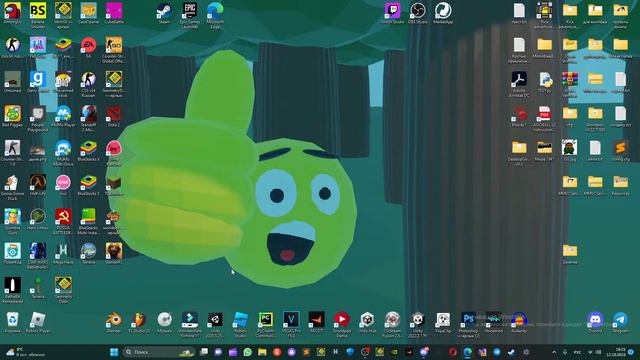Screen dimensions: 640x360
Task: Launch the Telegram desktop shortcut
Action: pyautogui.click(x=620, y=322)
